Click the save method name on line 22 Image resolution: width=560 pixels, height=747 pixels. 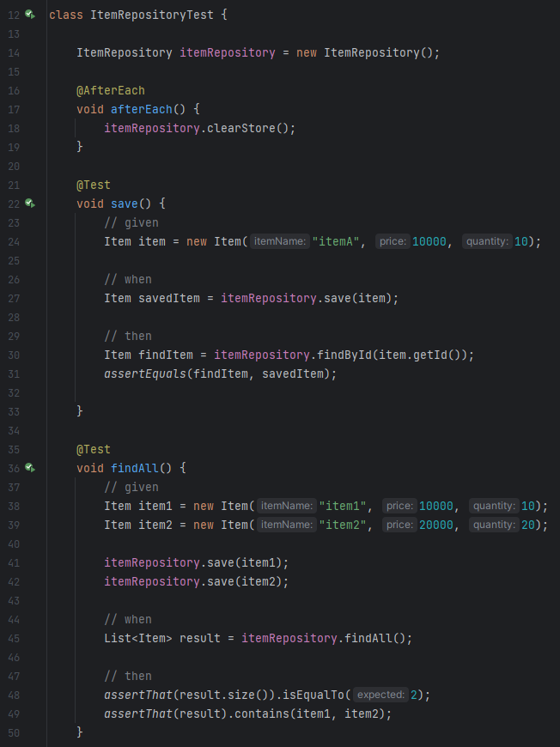125,203
